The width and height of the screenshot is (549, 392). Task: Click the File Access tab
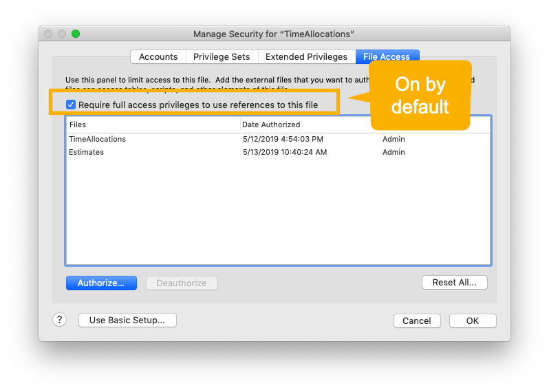coord(387,56)
